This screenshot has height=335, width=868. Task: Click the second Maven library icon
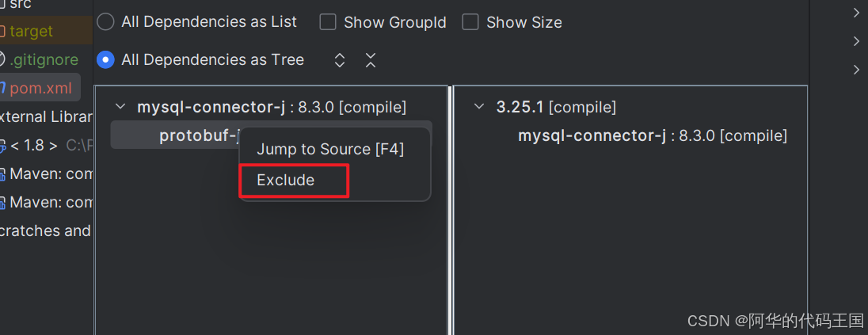[2, 203]
